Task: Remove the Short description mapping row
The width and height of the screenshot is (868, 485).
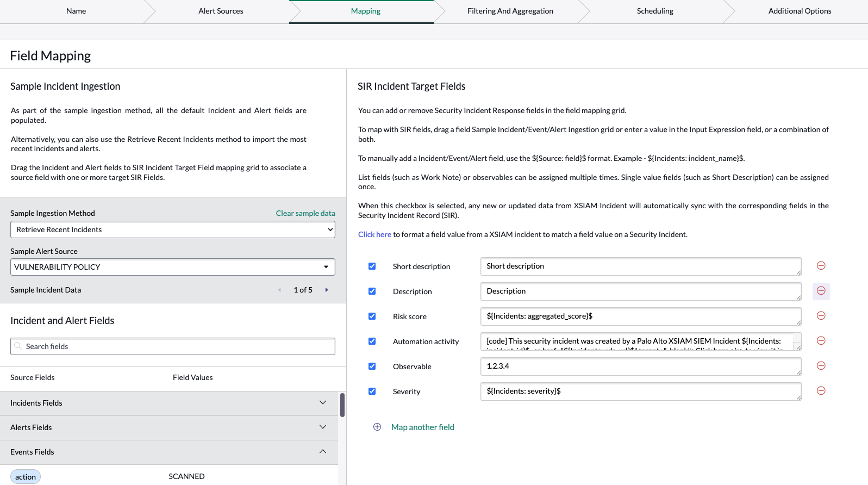Action: coord(821,265)
